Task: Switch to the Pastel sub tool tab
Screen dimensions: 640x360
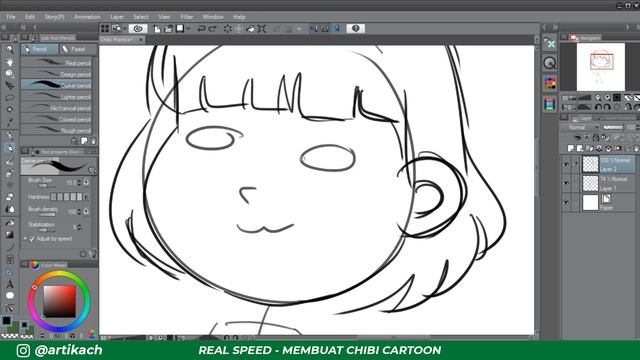Action: (x=78, y=49)
